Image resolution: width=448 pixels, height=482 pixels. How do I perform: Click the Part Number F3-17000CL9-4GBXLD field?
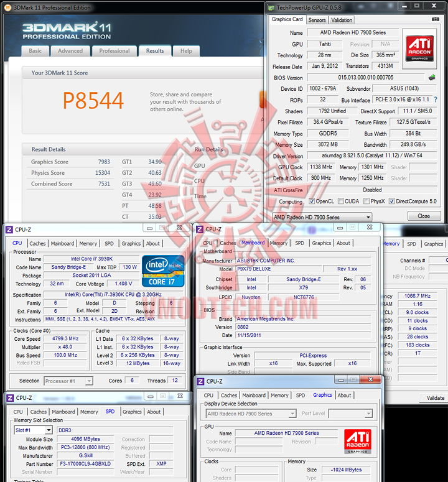pyautogui.click(x=85, y=464)
